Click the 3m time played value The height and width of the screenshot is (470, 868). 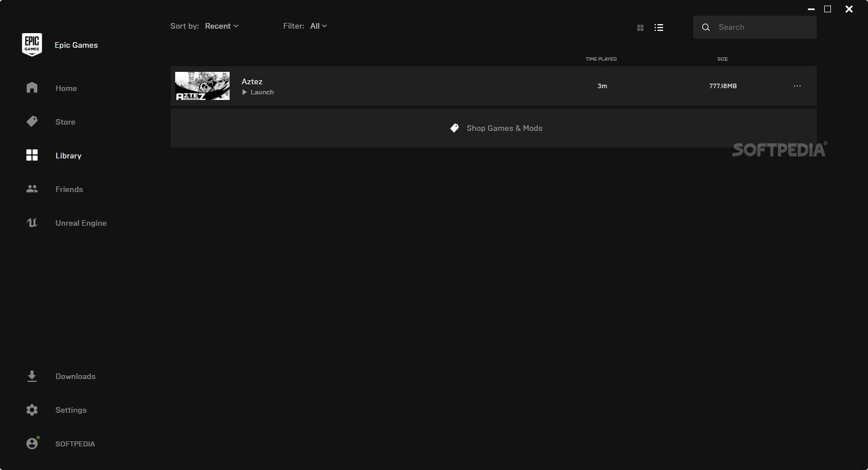602,86
